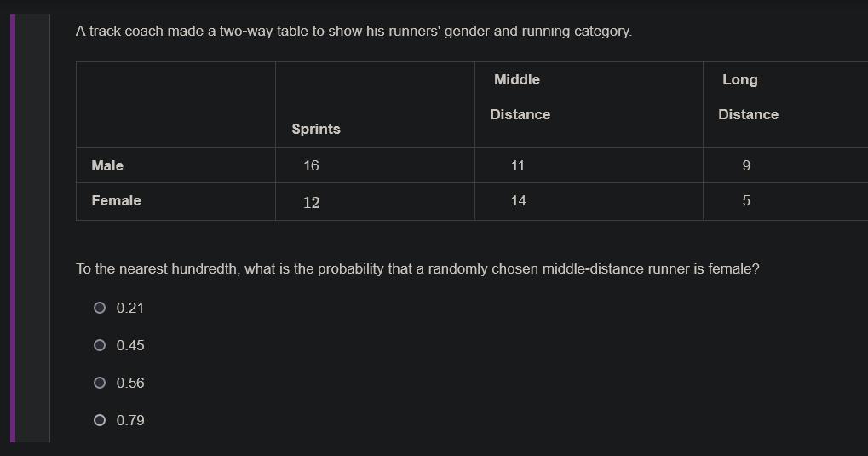868x456 pixels.
Task: Click the 0.56 answer label text
Action: [x=130, y=384]
